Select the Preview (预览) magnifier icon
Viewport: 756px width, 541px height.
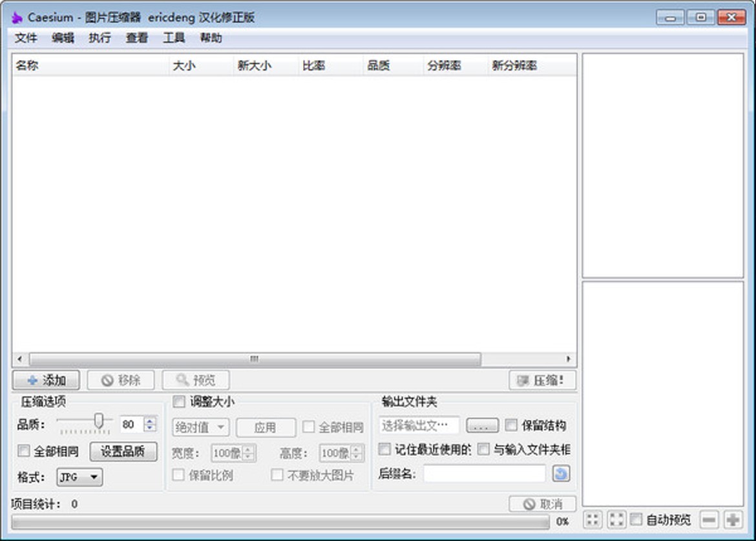[x=179, y=379]
